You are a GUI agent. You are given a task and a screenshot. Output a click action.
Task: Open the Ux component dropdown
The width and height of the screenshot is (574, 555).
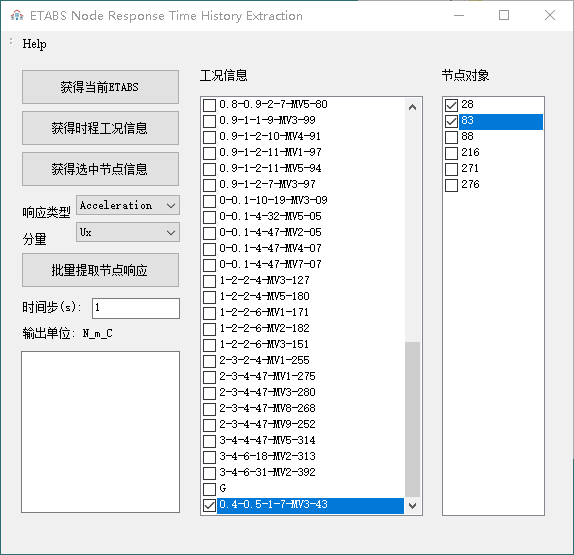(x=128, y=232)
